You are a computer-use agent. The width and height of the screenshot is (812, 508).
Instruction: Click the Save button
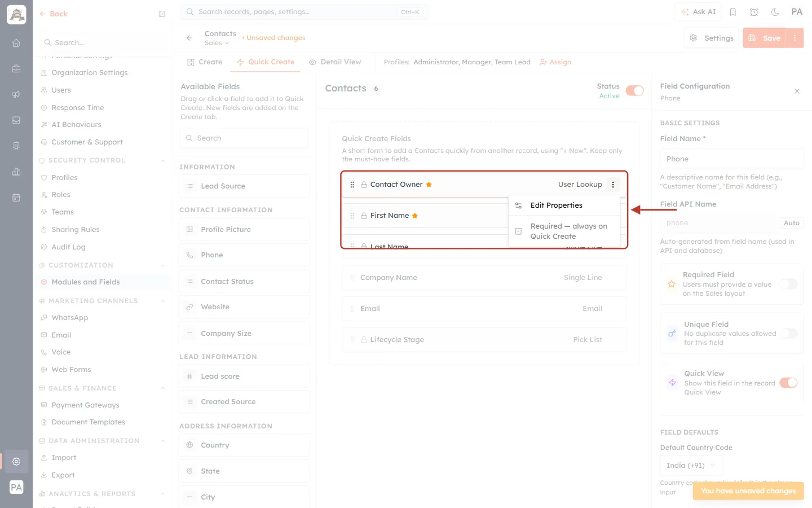click(x=765, y=38)
